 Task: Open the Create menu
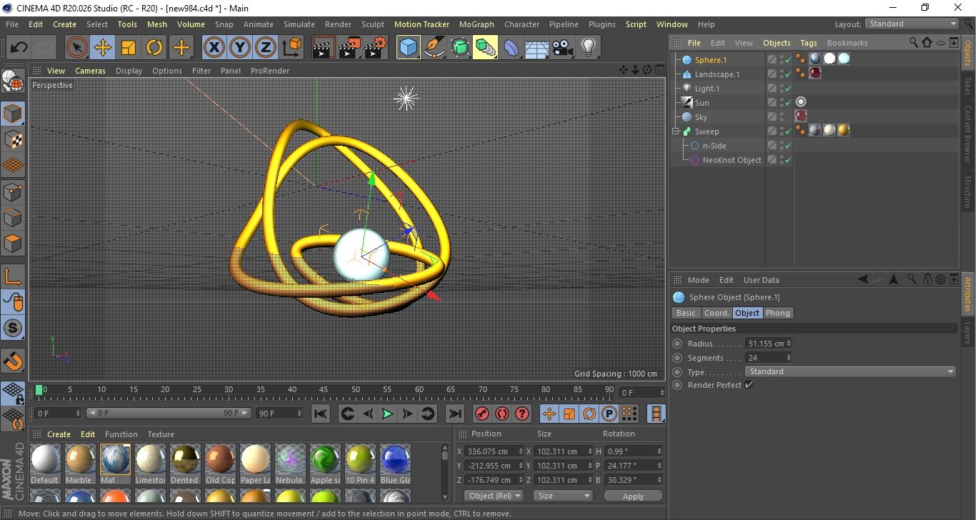click(64, 24)
